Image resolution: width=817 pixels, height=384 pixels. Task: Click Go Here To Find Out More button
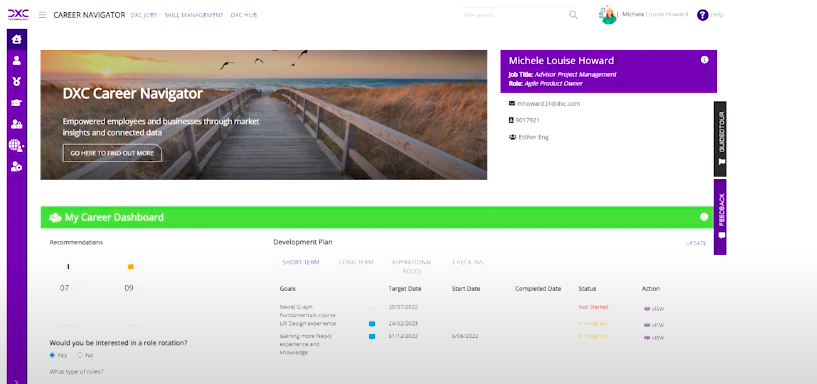(x=112, y=153)
